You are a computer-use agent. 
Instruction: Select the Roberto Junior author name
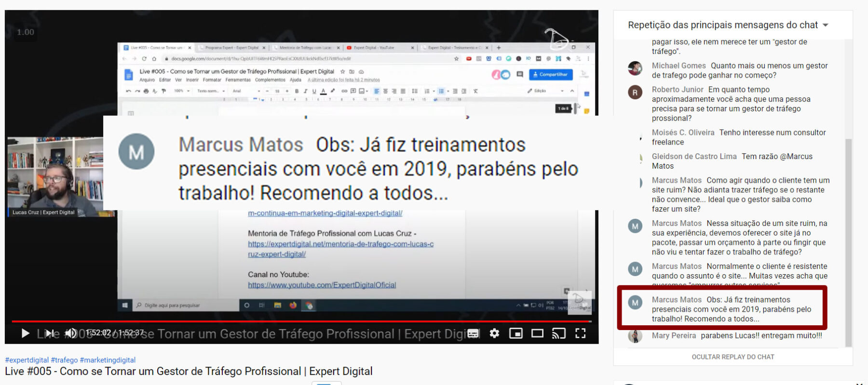tap(678, 90)
